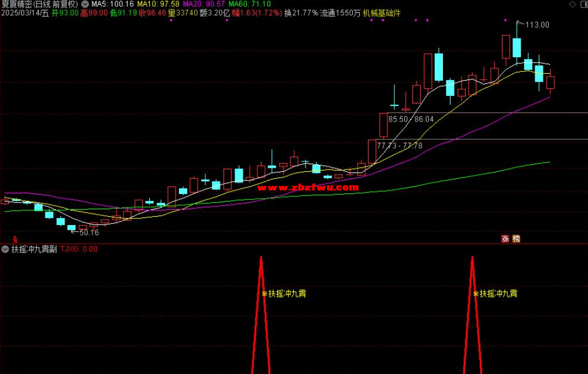
Task: Click the date 2025/03/14/五
Action: pos(25,13)
